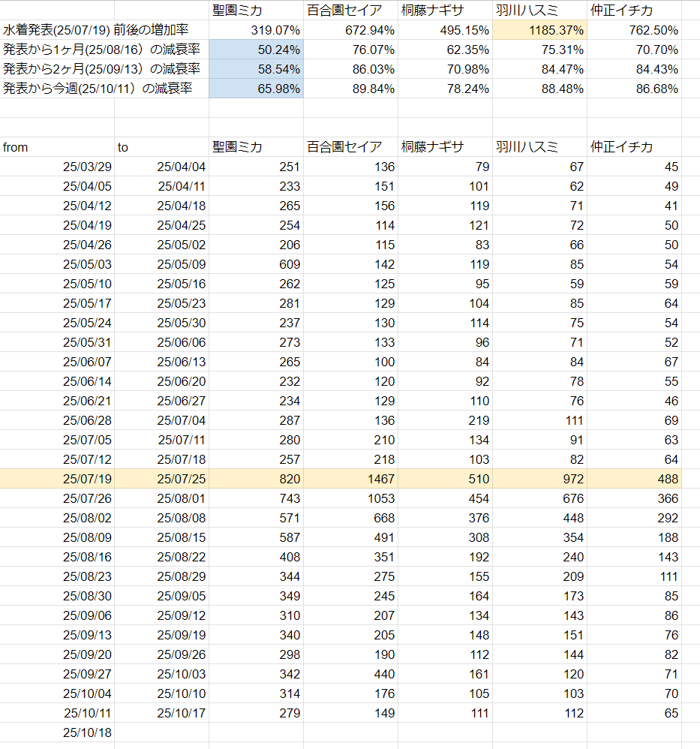Click the 762.50% cell for 仲正イチカ
Viewport: 700px width, 749px height.
634,30
